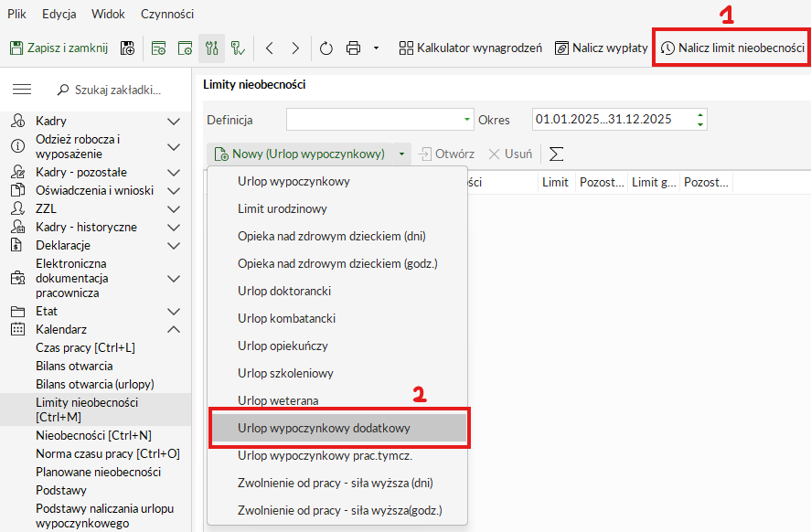Click the refresh circular arrow icon
Viewport: 811px width, 532px height.
point(326,48)
